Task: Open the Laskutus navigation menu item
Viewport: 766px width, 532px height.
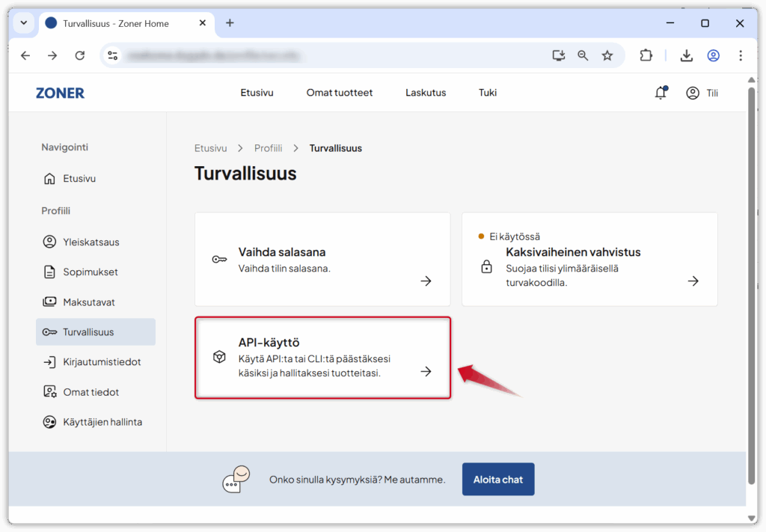Action: pos(425,92)
